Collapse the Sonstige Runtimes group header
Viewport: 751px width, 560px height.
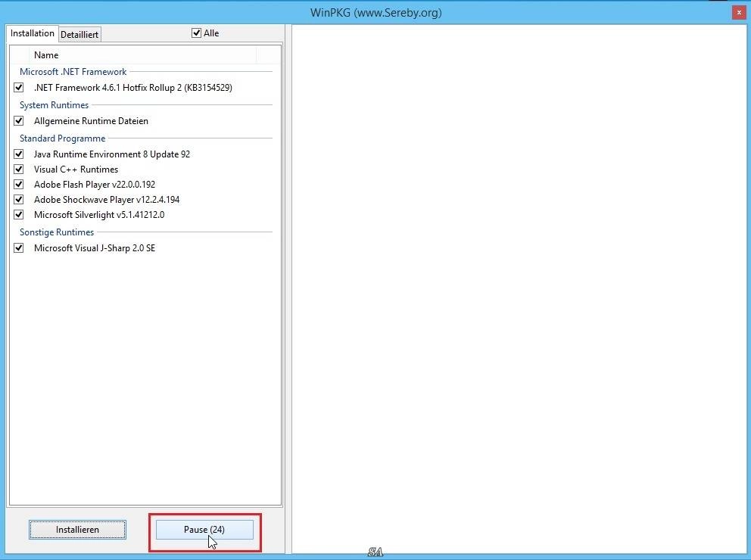[x=57, y=232]
